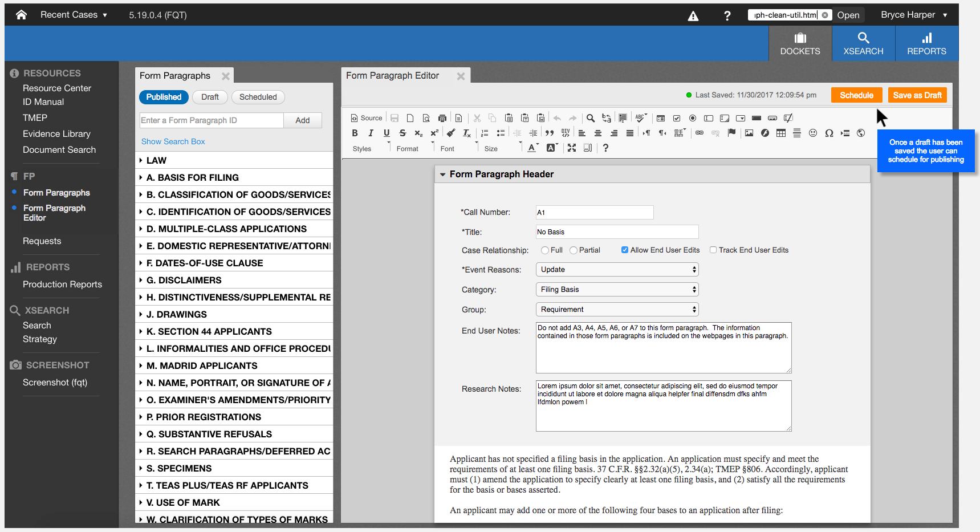
Task: Select the Partial case relationship radio
Action: coord(574,250)
